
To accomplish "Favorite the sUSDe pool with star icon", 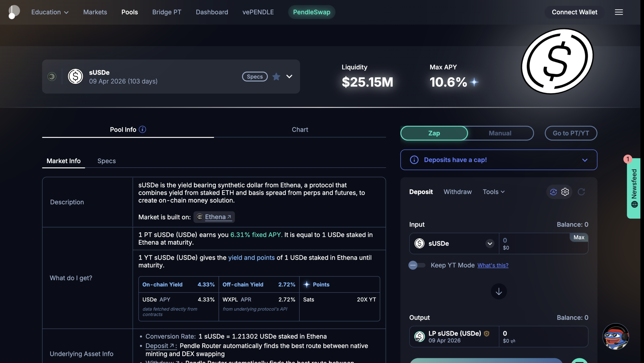I will click(276, 76).
